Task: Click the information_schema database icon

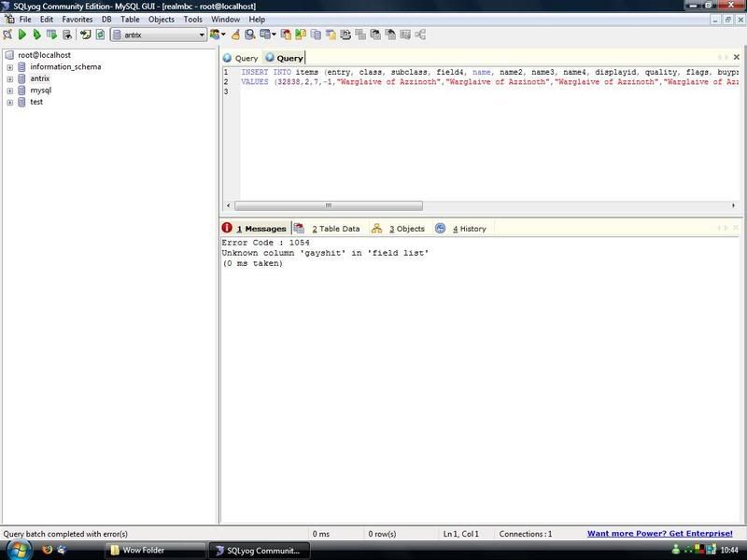Action: [21, 66]
